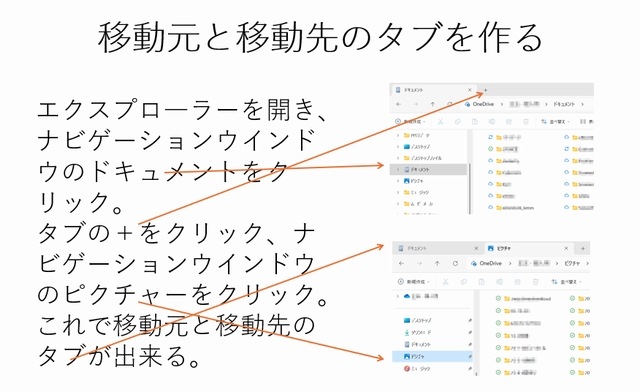Select ミュージック in single-tab Explorer navigation pane
The height and width of the screenshot is (392, 640).
(x=416, y=192)
